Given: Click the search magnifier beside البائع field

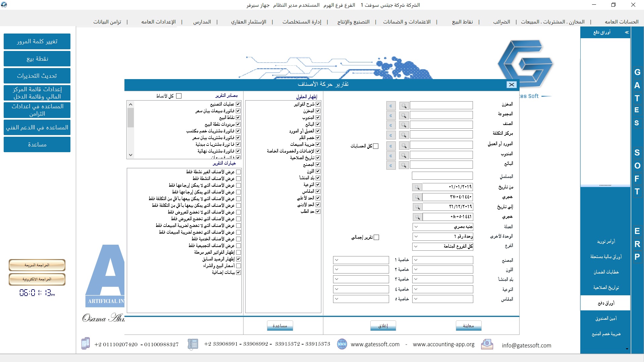Looking at the screenshot, I should click(x=404, y=165).
